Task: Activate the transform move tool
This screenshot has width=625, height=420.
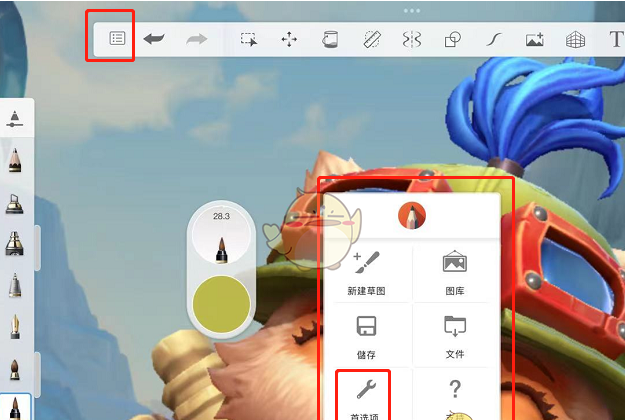Action: tap(289, 39)
